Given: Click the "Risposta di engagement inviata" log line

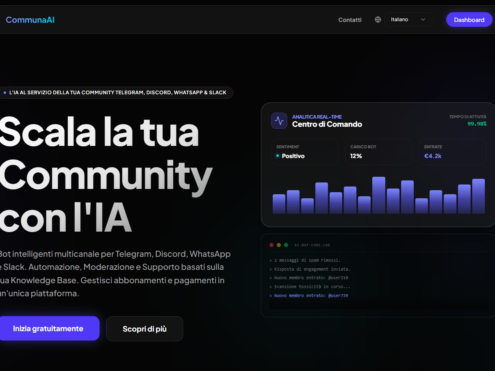Looking at the screenshot, I should point(310,269).
